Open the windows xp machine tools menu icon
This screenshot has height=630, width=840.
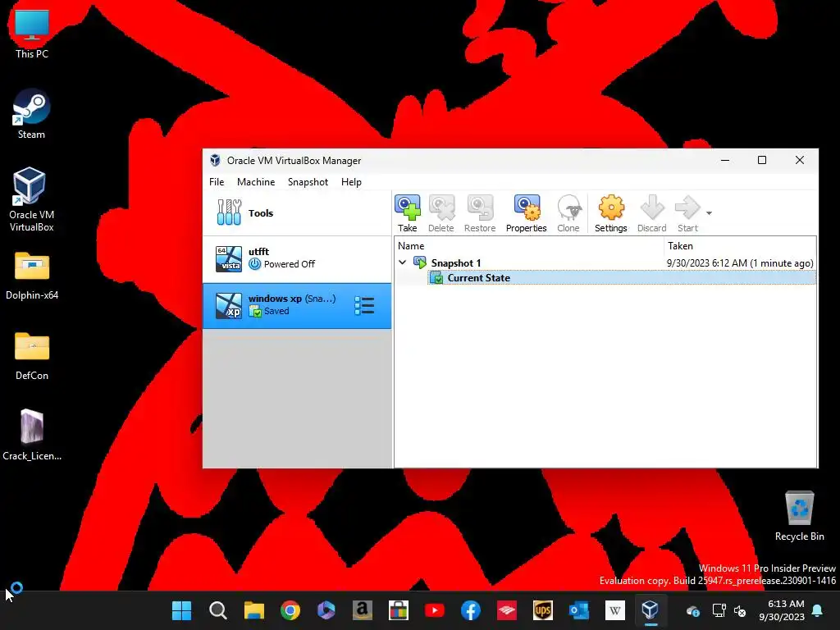(364, 305)
